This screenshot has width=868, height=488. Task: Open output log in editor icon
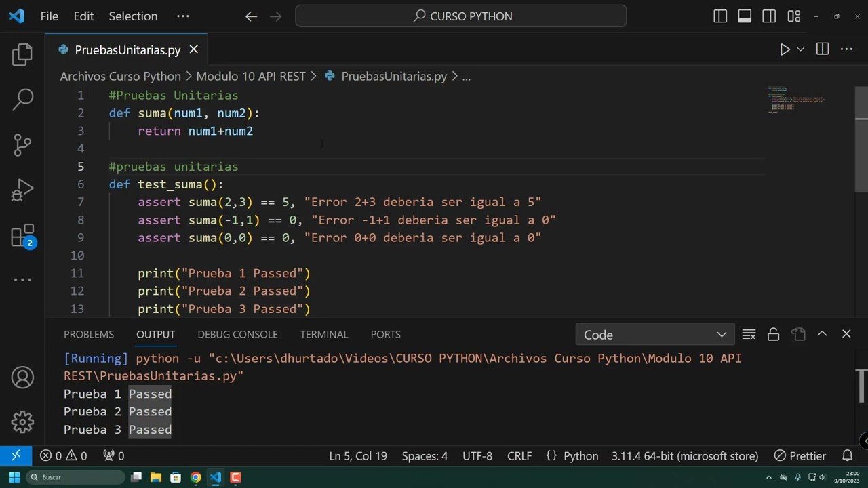[798, 334]
